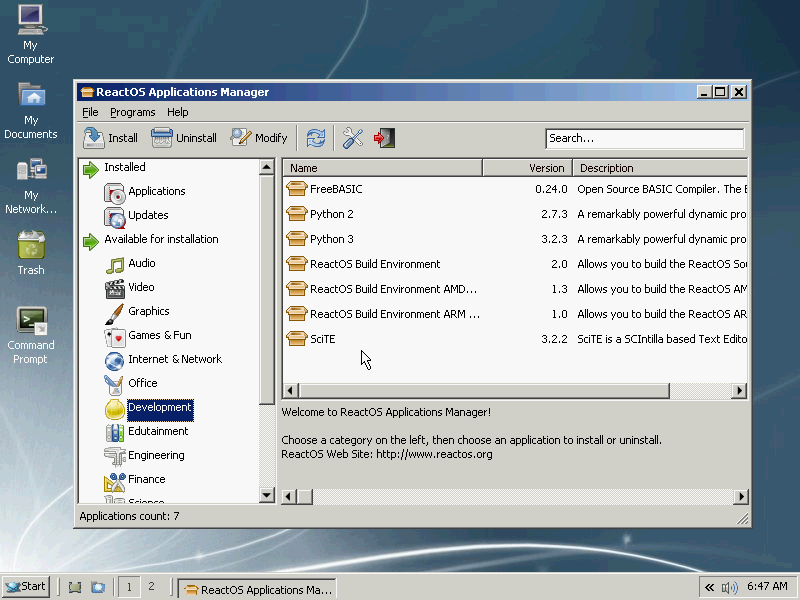Click info pane scroll right arrow
800x600 pixels.
click(740, 496)
